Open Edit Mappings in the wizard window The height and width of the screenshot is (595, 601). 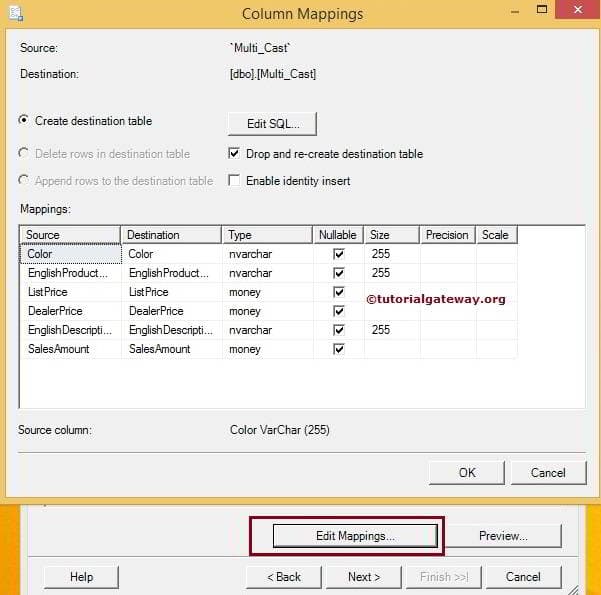pos(355,536)
